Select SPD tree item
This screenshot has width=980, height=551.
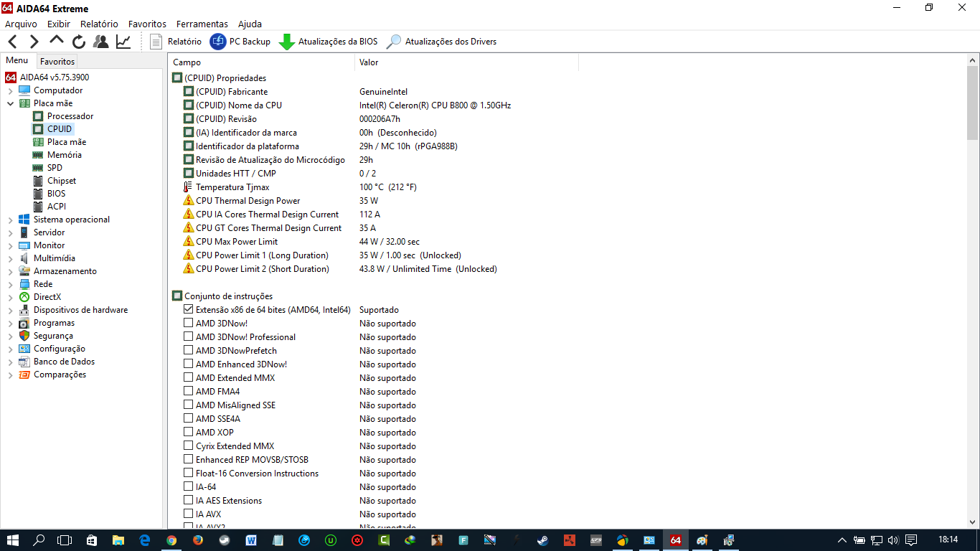55,168
